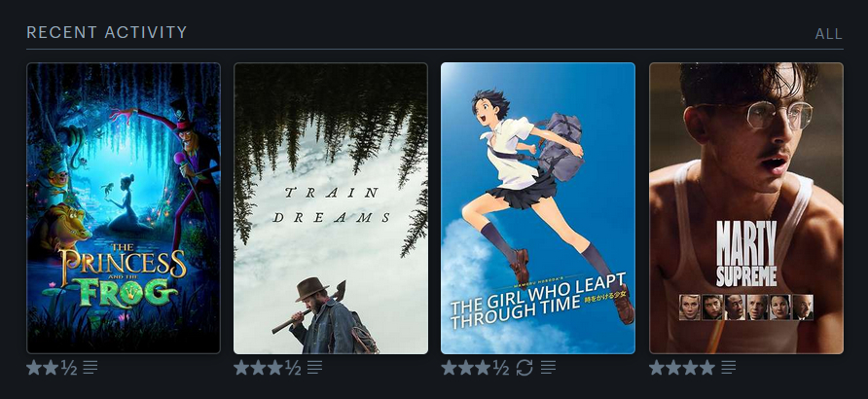Click the cast photo strip on Marty Supreme poster
This screenshot has height=399, width=868.
click(x=746, y=308)
